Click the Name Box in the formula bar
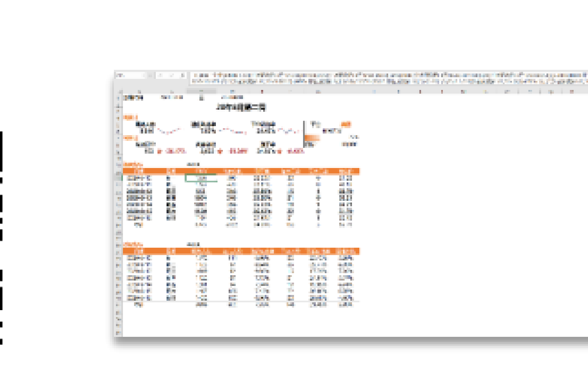 point(130,76)
